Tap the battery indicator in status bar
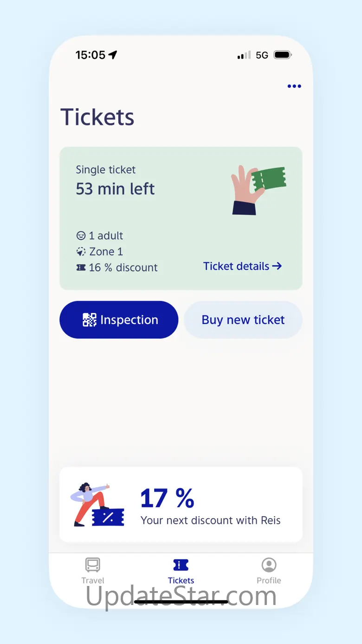 [282, 55]
